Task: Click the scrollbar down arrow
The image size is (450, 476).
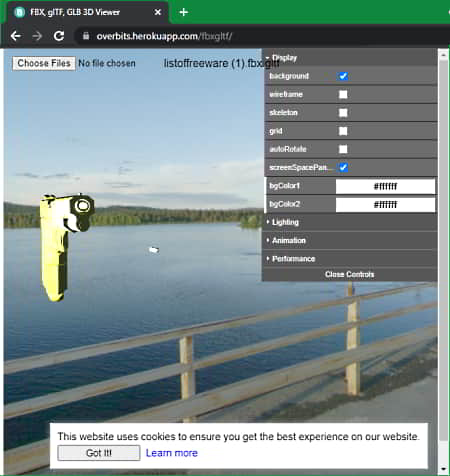Action: (x=443, y=469)
